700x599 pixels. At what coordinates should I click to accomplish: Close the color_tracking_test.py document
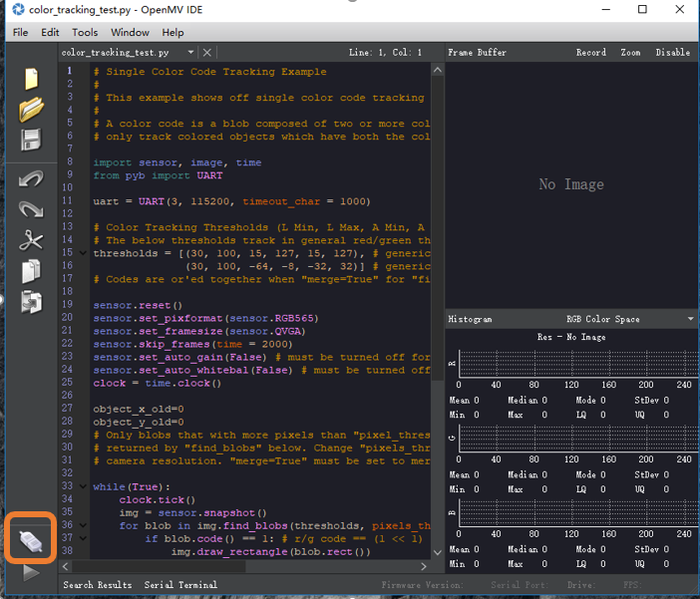click(x=206, y=53)
